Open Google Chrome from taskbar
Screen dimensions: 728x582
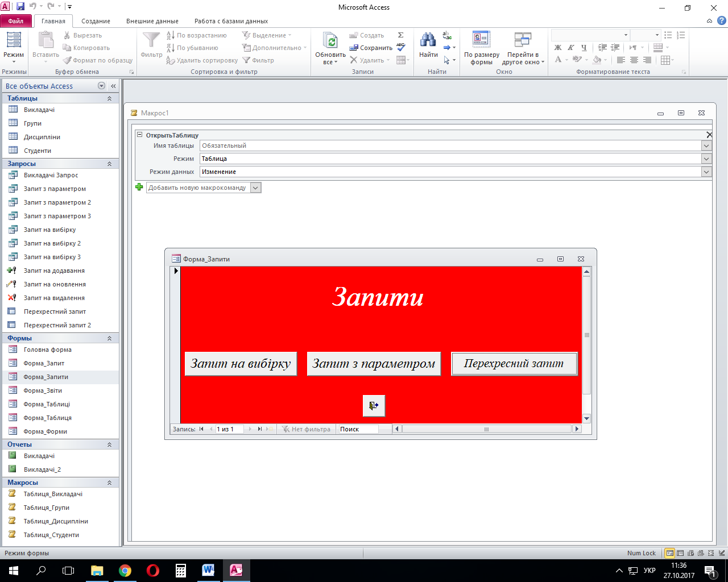(125, 571)
